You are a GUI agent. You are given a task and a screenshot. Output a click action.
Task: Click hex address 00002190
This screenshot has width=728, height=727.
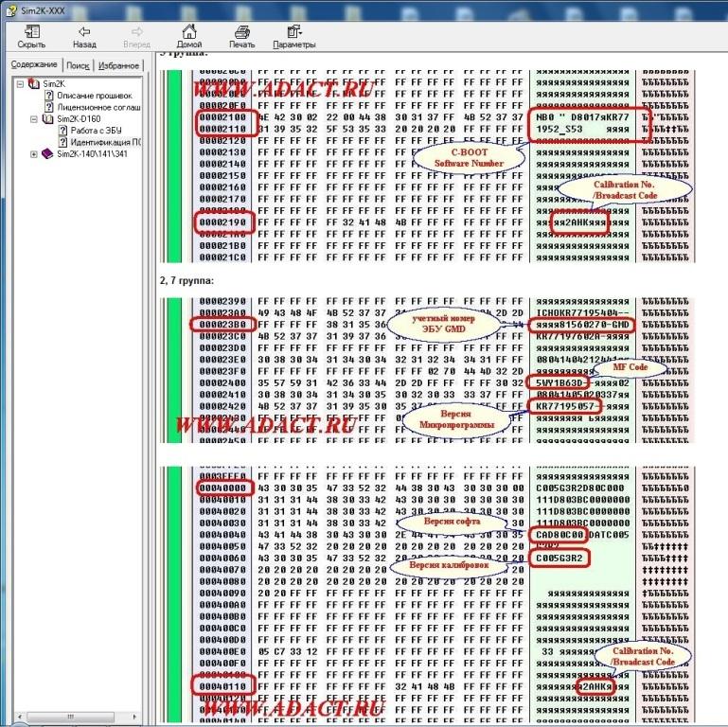click(222, 222)
